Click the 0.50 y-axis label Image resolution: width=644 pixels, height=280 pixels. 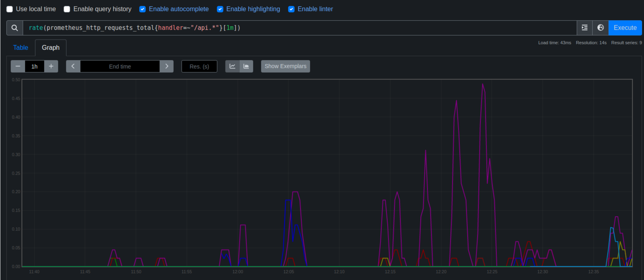[16, 80]
